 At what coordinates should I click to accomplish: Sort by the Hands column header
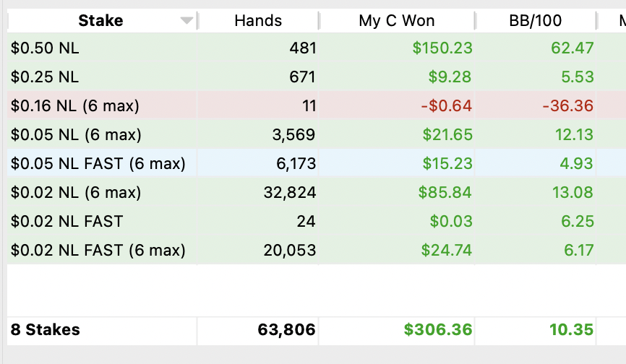[258, 21]
